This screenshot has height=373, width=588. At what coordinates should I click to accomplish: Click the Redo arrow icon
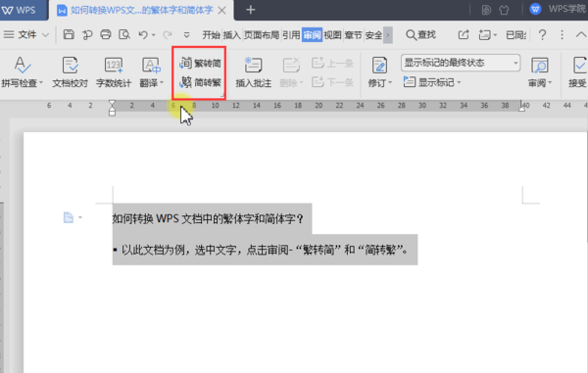(x=168, y=35)
